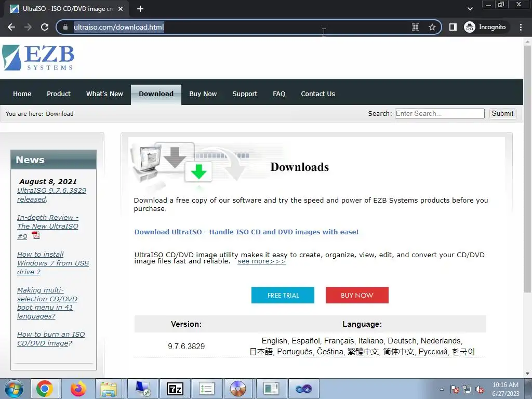Open the PDF icon next to the UltraISO review link
Image resolution: width=532 pixels, height=399 pixels.
[36, 235]
